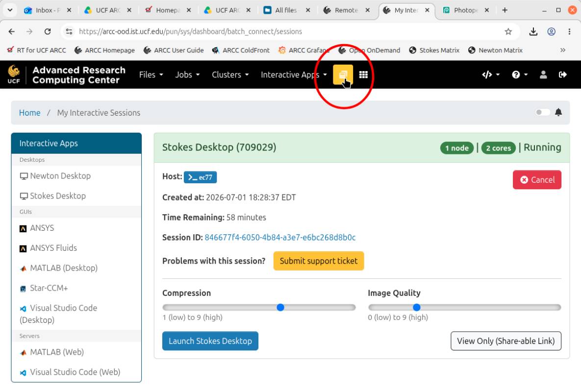Open RT for UCF ARCC bookmark
Screen dimensions: 581x392
36,50
